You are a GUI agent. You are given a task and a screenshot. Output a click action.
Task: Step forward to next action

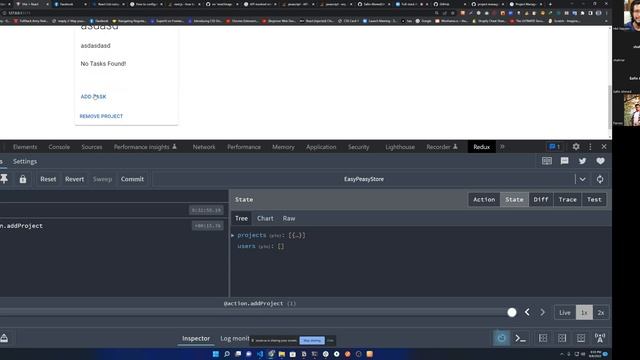542,312
